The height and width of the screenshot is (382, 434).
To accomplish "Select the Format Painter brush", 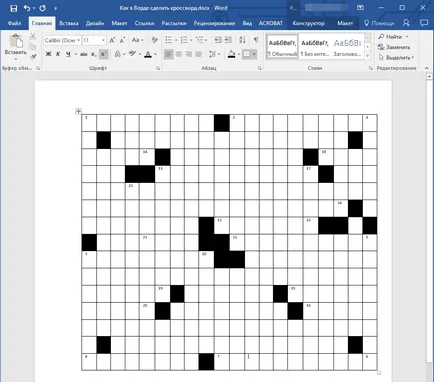I will 33,57.
